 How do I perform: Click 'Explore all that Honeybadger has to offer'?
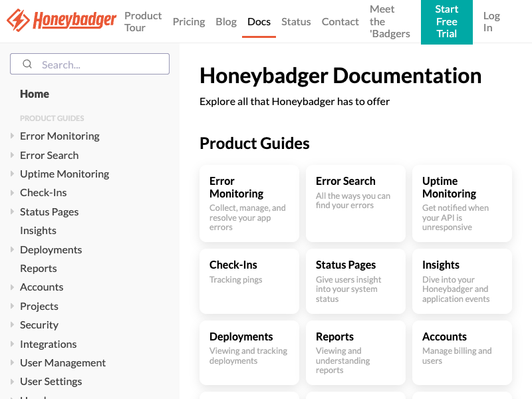(295, 102)
